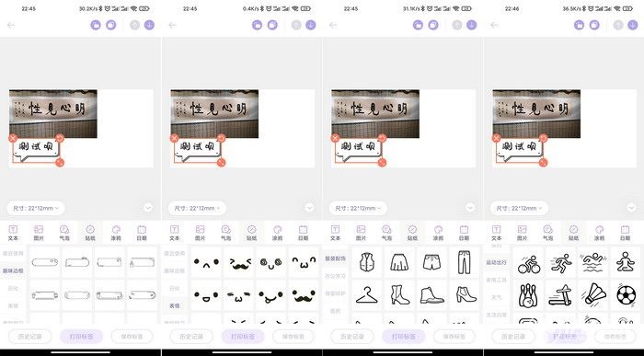
Task: Tap 历史记录 on the emoticon sticker screen
Action: (x=191, y=337)
